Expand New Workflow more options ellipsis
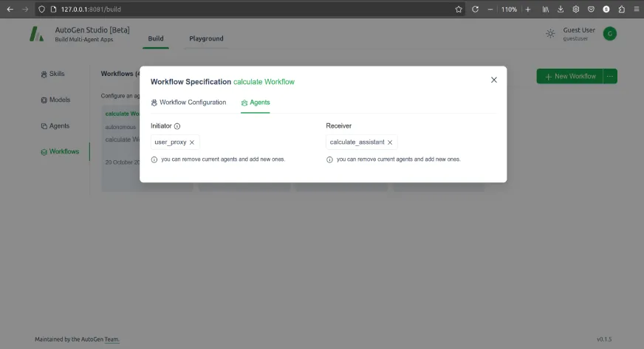This screenshot has height=349, width=644. 610,76
